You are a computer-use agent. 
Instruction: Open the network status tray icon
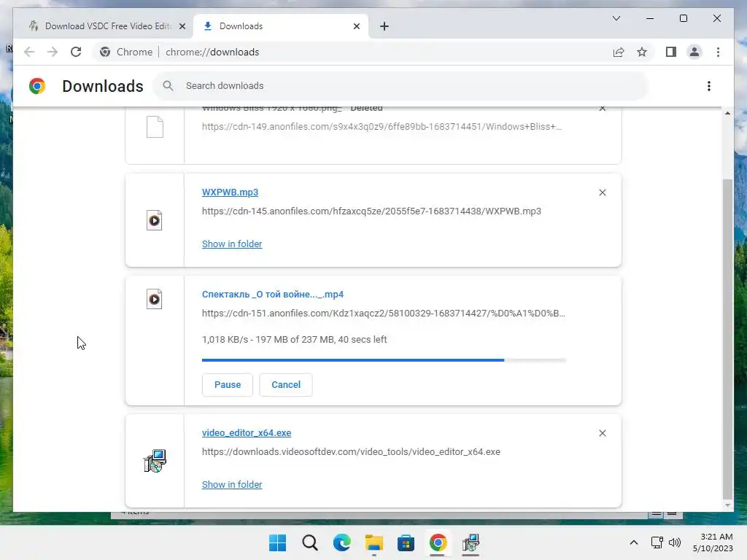(x=657, y=542)
